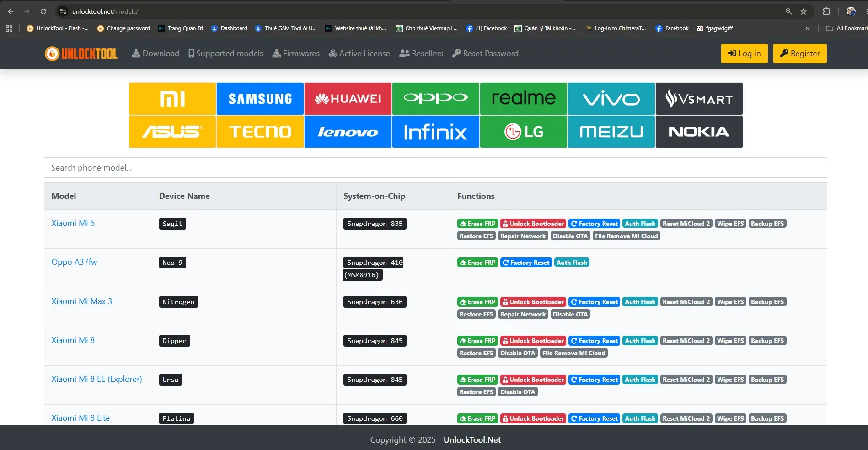
Task: Click the browser address bar URL
Action: (x=105, y=11)
